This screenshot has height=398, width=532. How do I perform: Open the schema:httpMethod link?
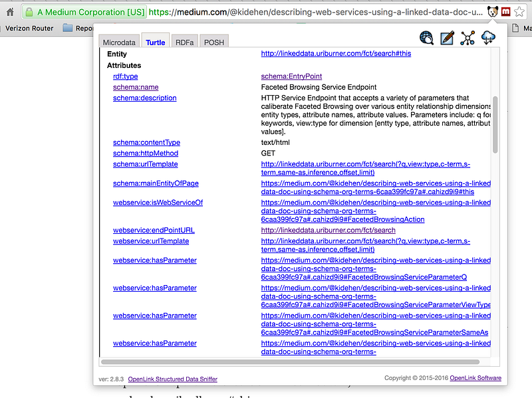click(146, 153)
